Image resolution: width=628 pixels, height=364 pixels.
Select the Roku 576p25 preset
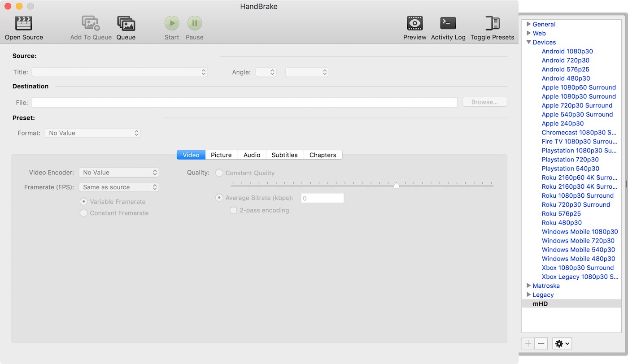561,213
